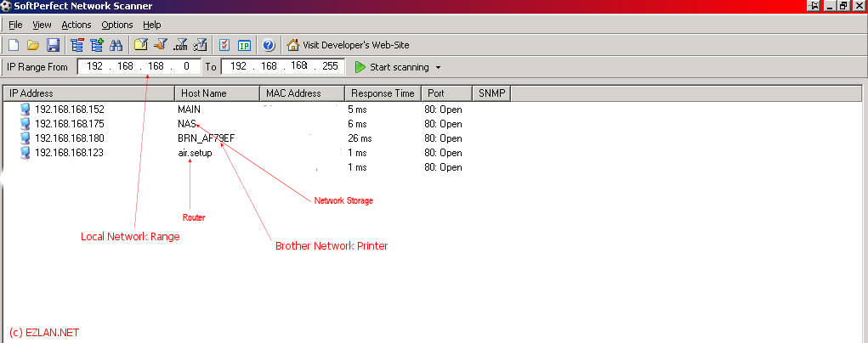Minimize the Network Scanner window

pos(830,6)
